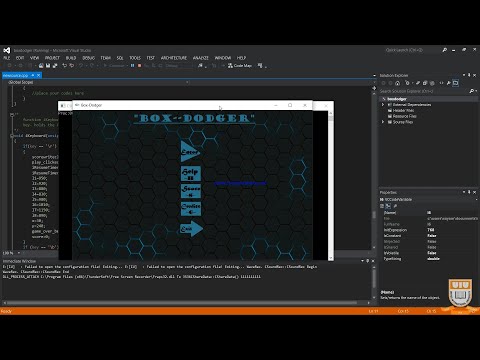
Task: Click the Properties Categorized view icon
Action: pos(382,206)
